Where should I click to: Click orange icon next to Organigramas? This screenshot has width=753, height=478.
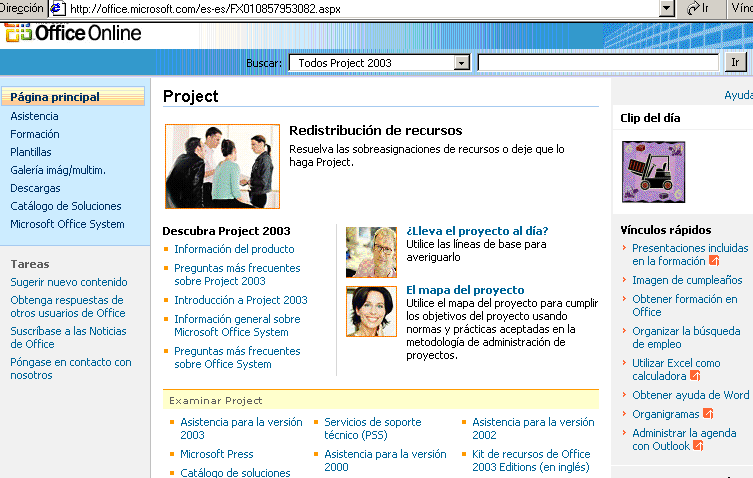click(x=708, y=413)
